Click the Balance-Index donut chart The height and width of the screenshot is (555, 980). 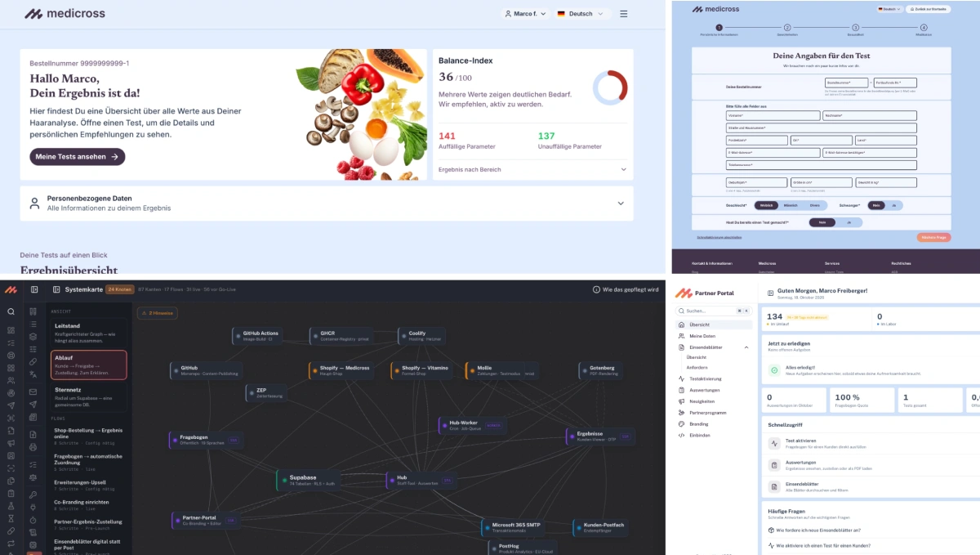(610, 87)
